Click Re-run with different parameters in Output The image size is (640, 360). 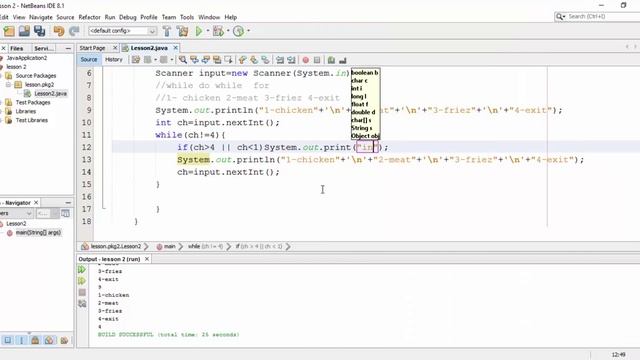(x=82, y=281)
